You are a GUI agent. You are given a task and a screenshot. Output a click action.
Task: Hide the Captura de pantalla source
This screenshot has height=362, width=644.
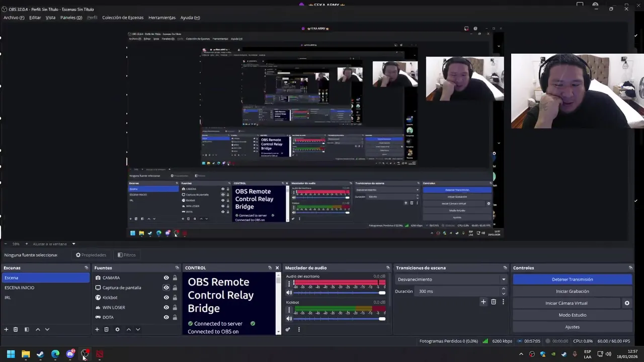coord(166,288)
